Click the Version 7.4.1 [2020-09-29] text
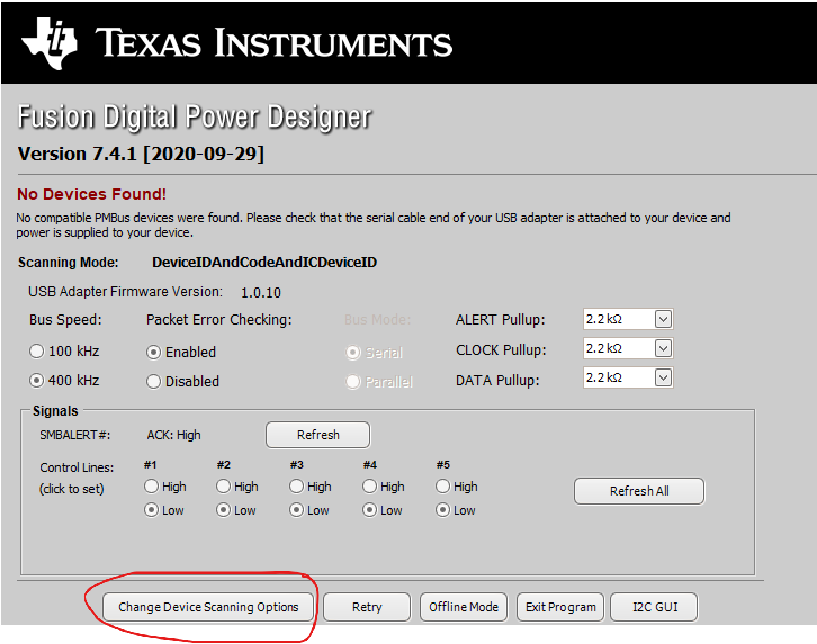Image resolution: width=817 pixels, height=644 pixels. pos(141,154)
